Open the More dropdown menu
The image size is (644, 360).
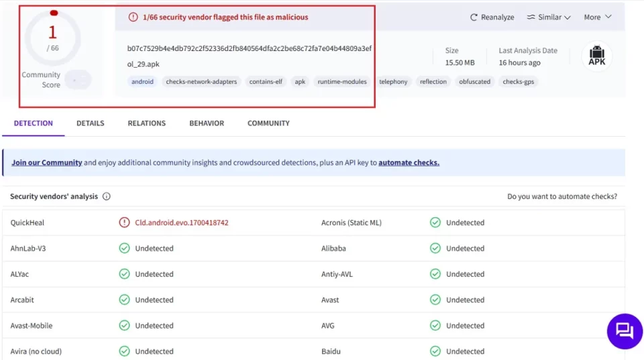pos(598,17)
